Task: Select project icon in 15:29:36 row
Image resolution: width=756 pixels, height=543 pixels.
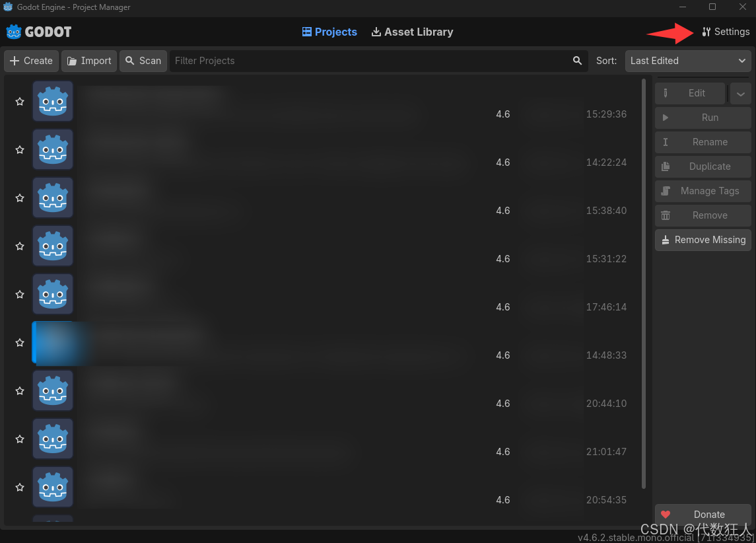Action: tap(53, 101)
